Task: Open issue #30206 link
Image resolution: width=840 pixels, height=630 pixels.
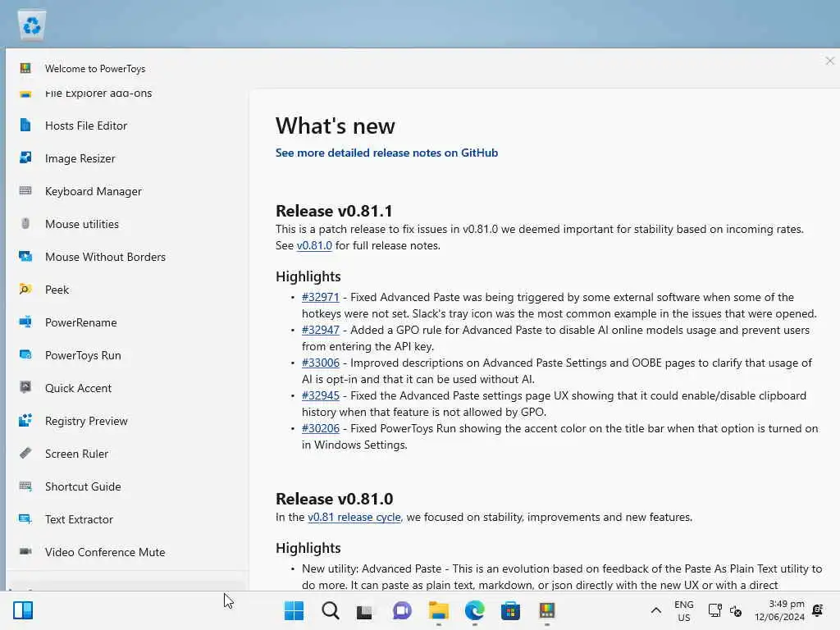Action: point(321,428)
